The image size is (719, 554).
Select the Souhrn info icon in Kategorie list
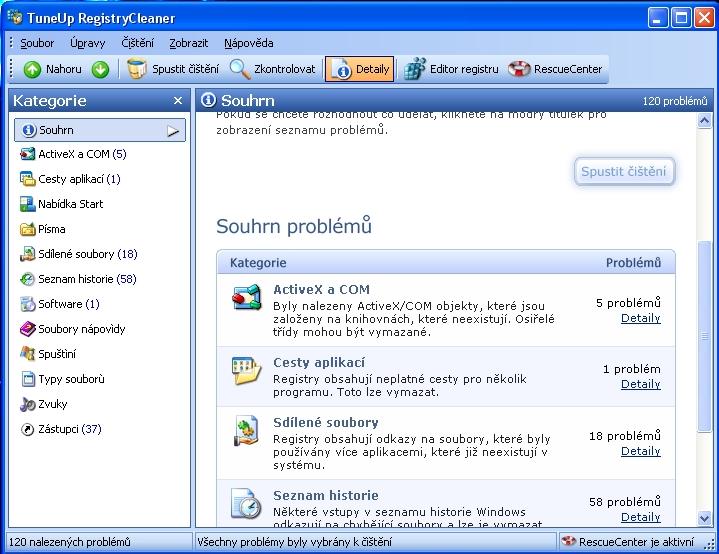[28, 130]
